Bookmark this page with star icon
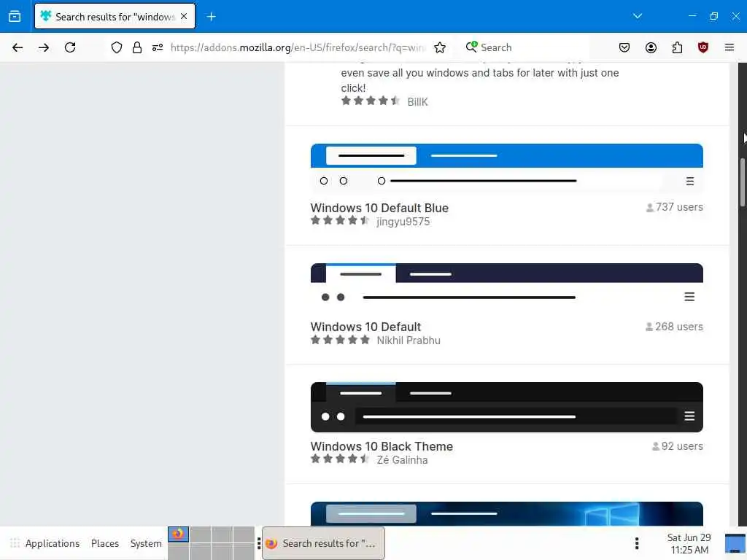747x560 pixels. click(x=440, y=47)
